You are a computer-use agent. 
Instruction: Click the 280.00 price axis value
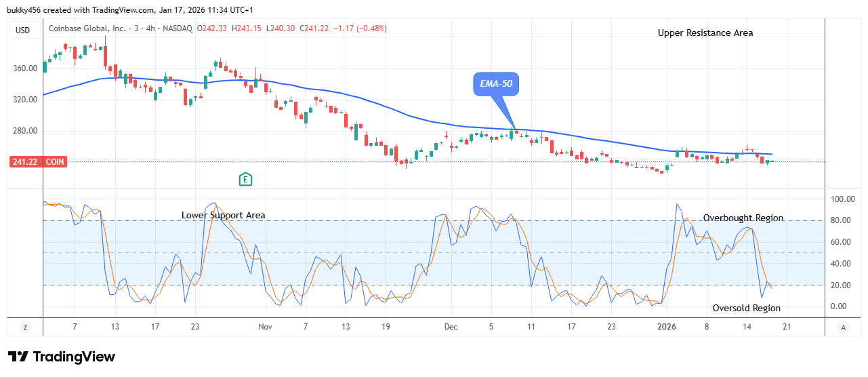(x=24, y=131)
